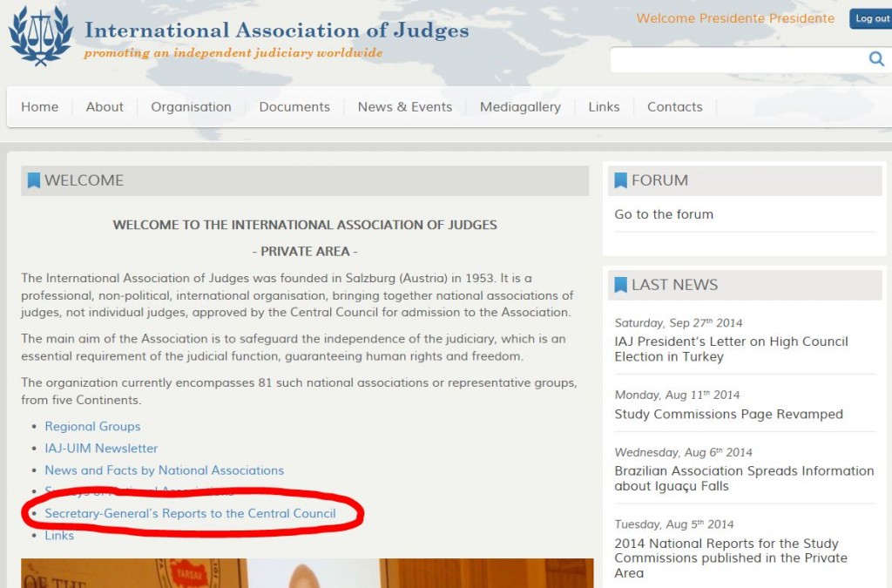Screen dimensions: 892x588
Task: Click the PRIVATE AREA subheading
Action: point(305,252)
